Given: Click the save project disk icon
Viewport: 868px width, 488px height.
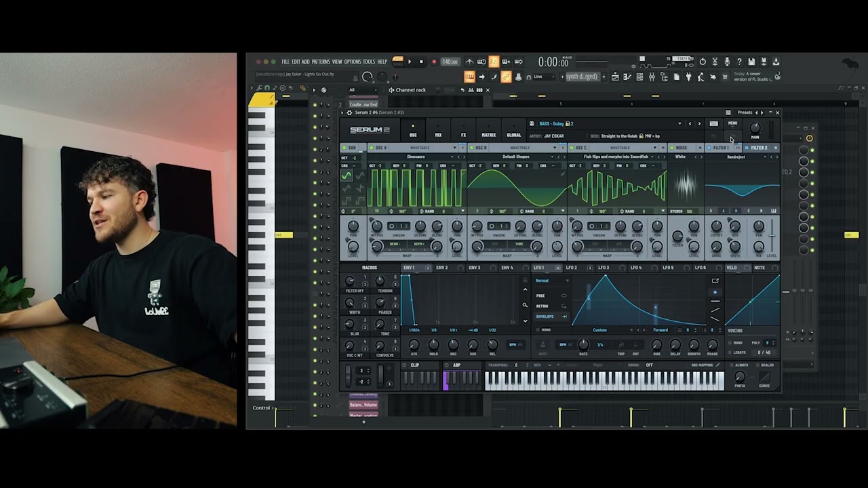Looking at the screenshot, I should (751, 62).
